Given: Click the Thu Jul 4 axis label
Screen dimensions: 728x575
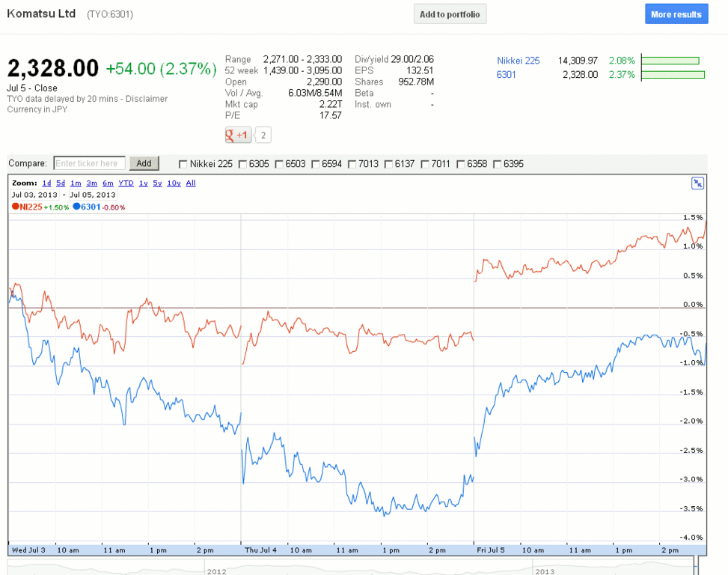Looking at the screenshot, I should [x=260, y=550].
